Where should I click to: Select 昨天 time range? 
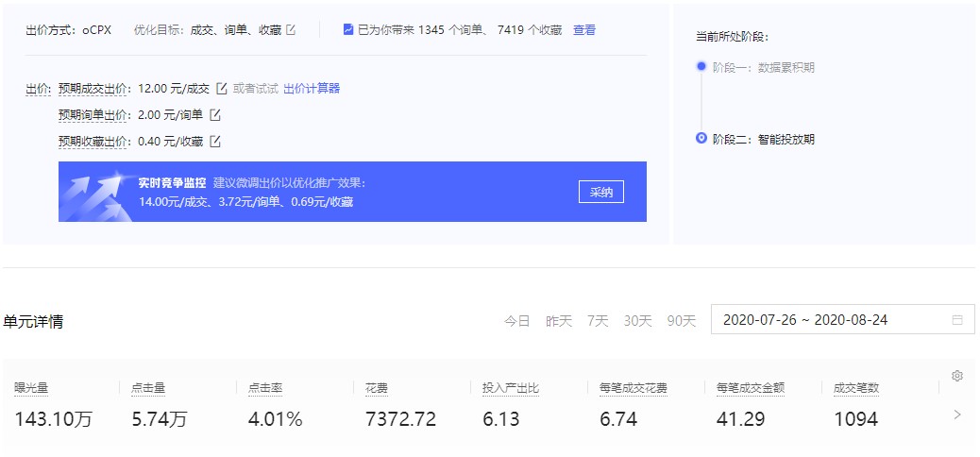[559, 321]
